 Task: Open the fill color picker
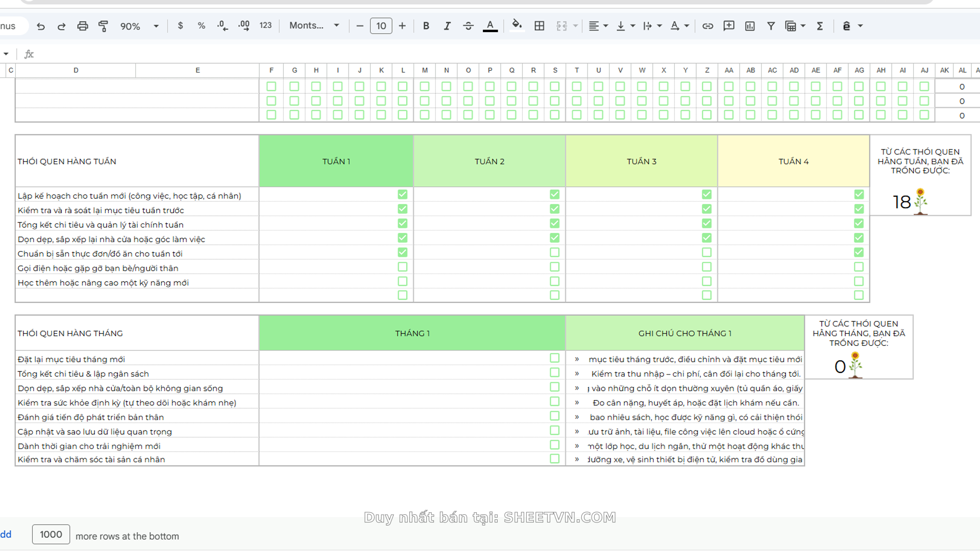point(517,26)
